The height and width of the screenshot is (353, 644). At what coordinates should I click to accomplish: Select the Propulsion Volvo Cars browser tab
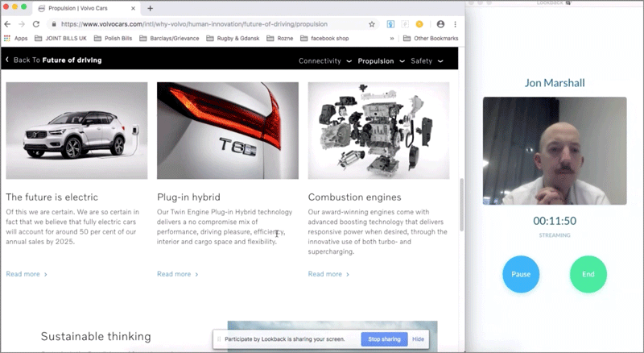pos(86,8)
